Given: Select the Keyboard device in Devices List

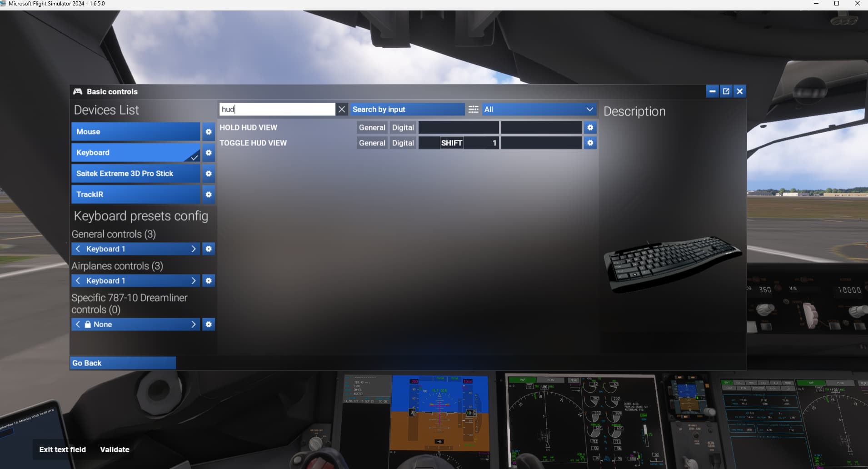Looking at the screenshot, I should pyautogui.click(x=135, y=153).
